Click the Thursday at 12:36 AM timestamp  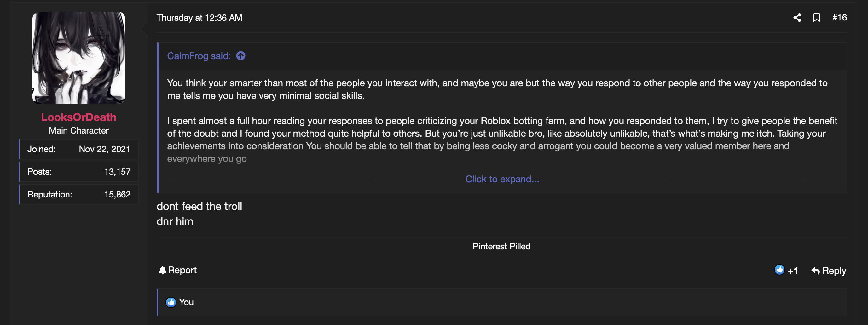tap(199, 18)
